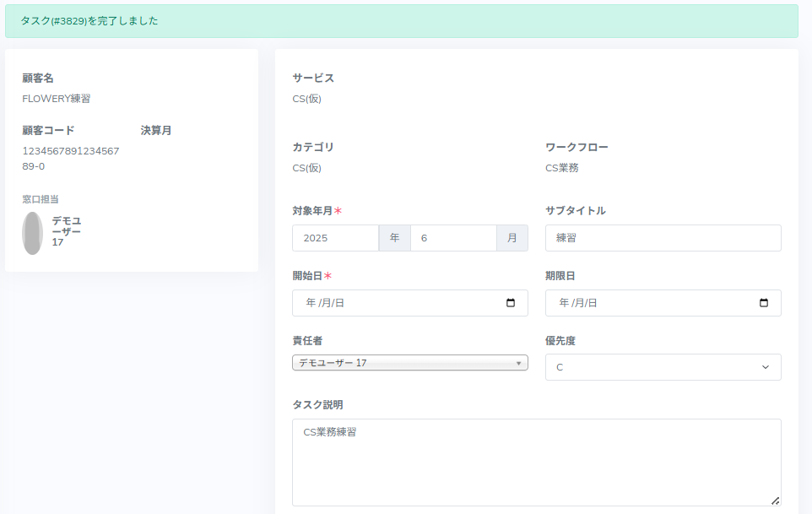Image resolution: width=812 pixels, height=514 pixels.
Task: Focus the タスク説明 textarea with CS業務練習
Action: 536,462
